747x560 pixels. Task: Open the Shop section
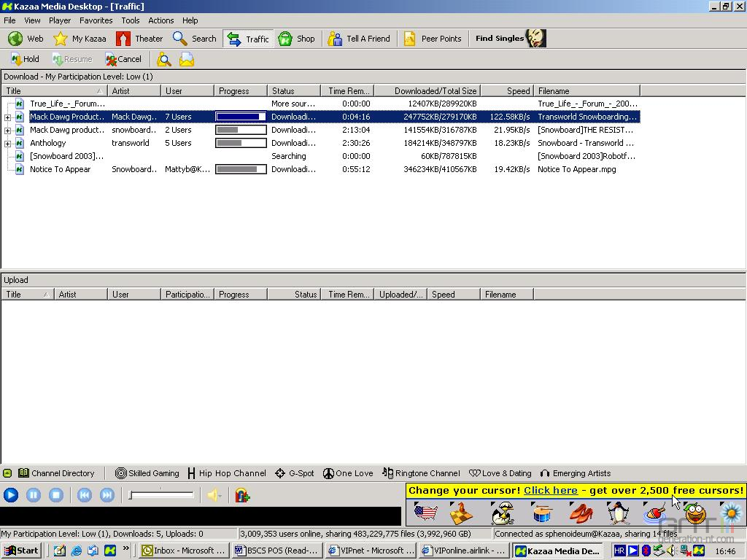coord(296,39)
